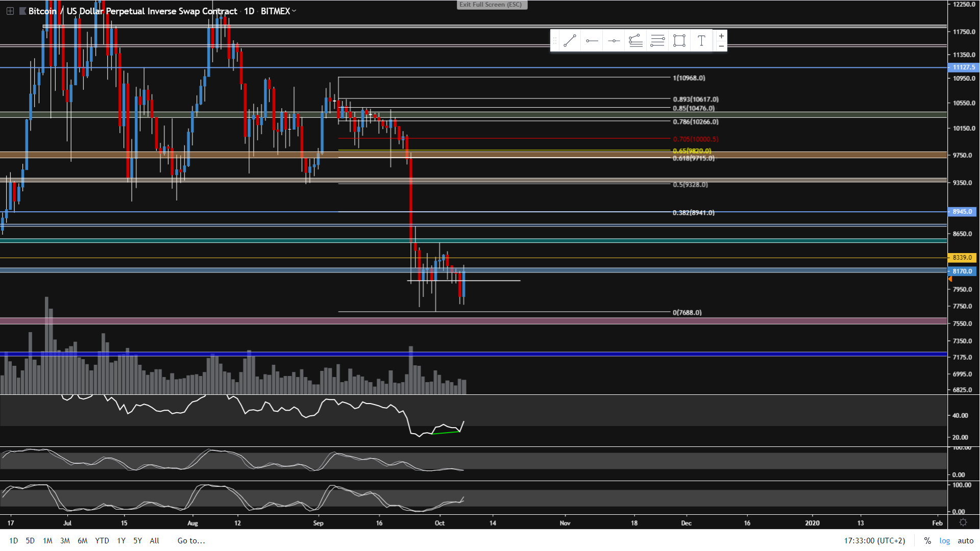Screen dimensions: 980x551
Task: Switch to the 3M date range
Action: 65,541
